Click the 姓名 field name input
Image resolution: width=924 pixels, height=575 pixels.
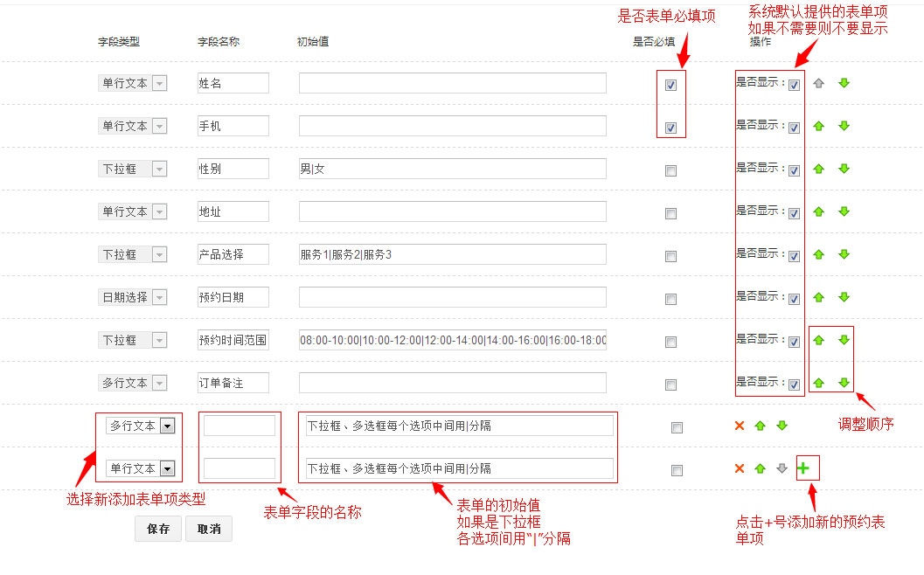(233, 83)
